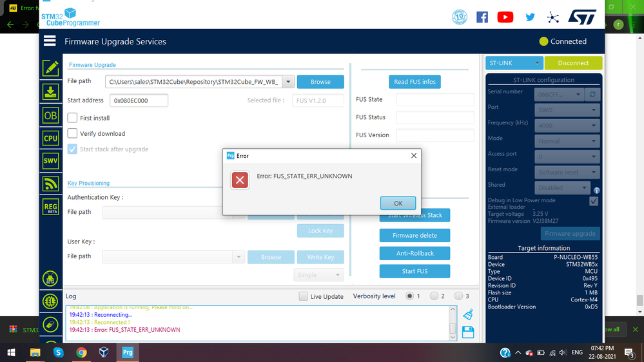Click the Disconnect button
644x362 pixels.
click(573, 62)
